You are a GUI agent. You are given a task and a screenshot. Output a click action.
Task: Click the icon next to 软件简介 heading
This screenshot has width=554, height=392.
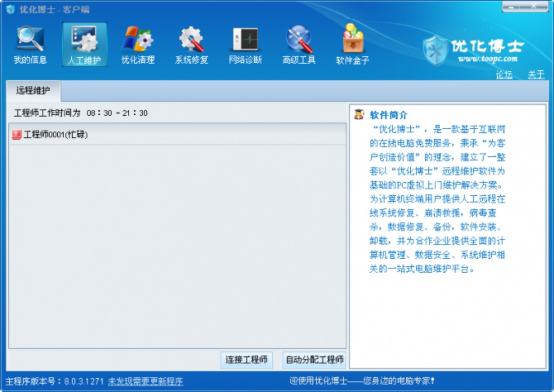tap(359, 115)
